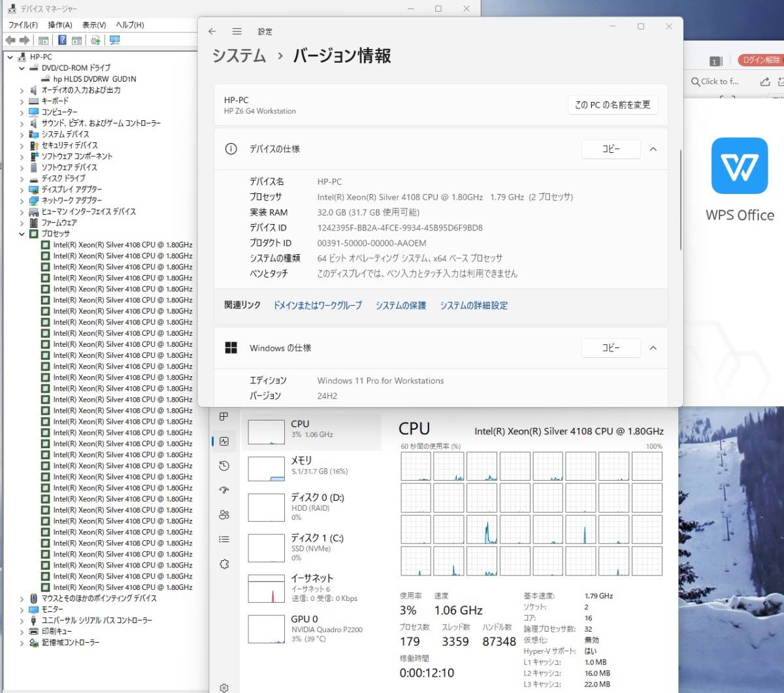Collapse the DVD/CD-ROM ドライブ category
The image size is (784, 693).
[22, 68]
